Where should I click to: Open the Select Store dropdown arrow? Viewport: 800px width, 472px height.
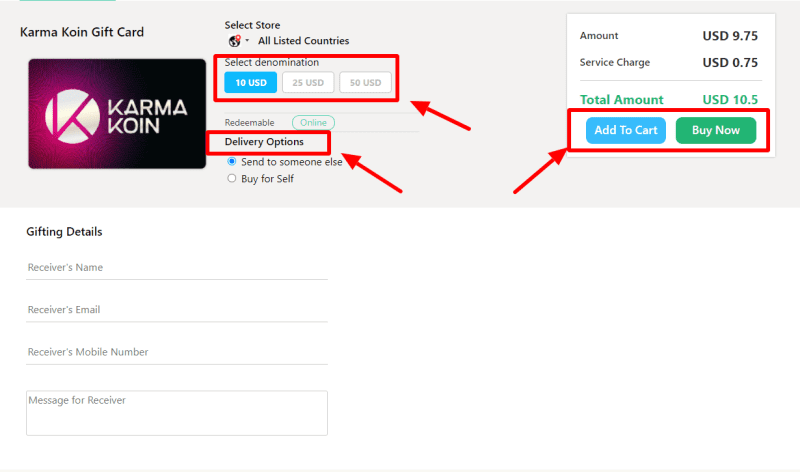pyautogui.click(x=247, y=40)
